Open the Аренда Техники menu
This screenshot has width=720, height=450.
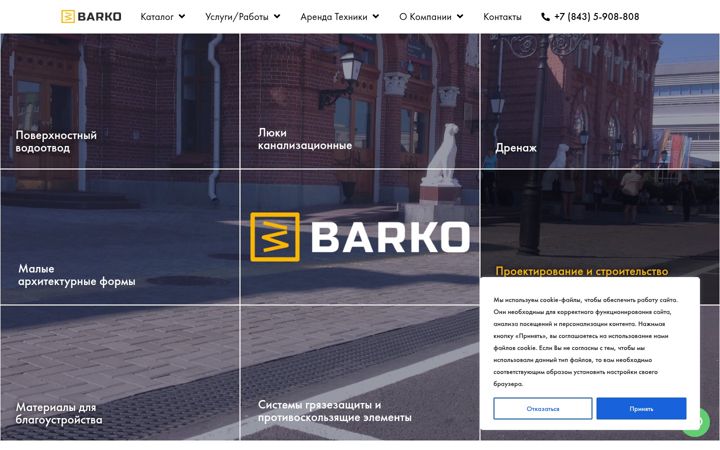coord(334,17)
